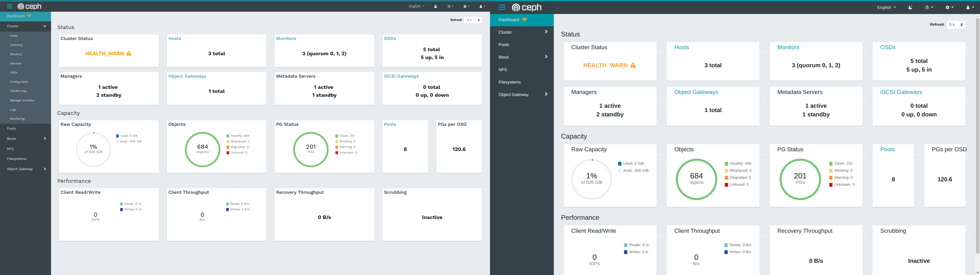Select Manager modules in the Cluster submenu

tap(22, 100)
